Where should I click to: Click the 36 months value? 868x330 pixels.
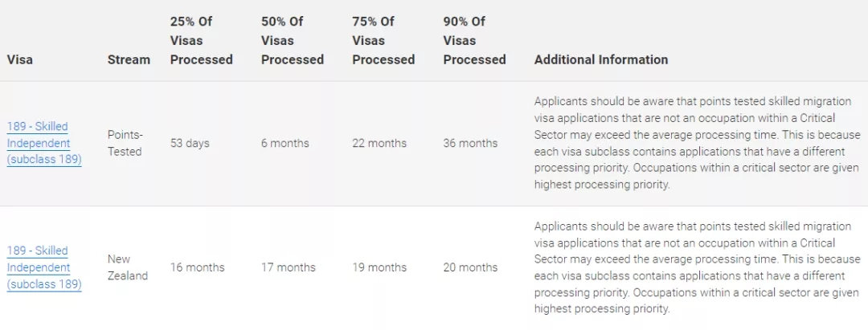point(470,143)
